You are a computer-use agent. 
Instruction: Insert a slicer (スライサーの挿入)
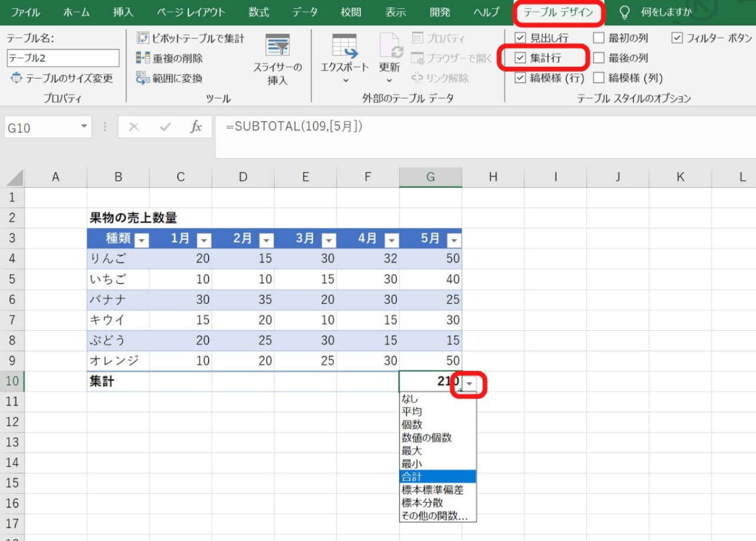(277, 60)
